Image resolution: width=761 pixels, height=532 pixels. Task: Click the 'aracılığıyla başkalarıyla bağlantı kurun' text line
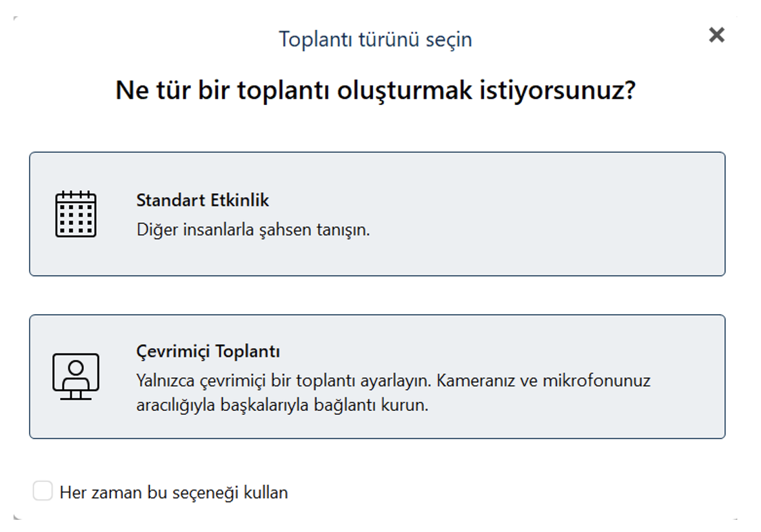pyautogui.click(x=282, y=405)
